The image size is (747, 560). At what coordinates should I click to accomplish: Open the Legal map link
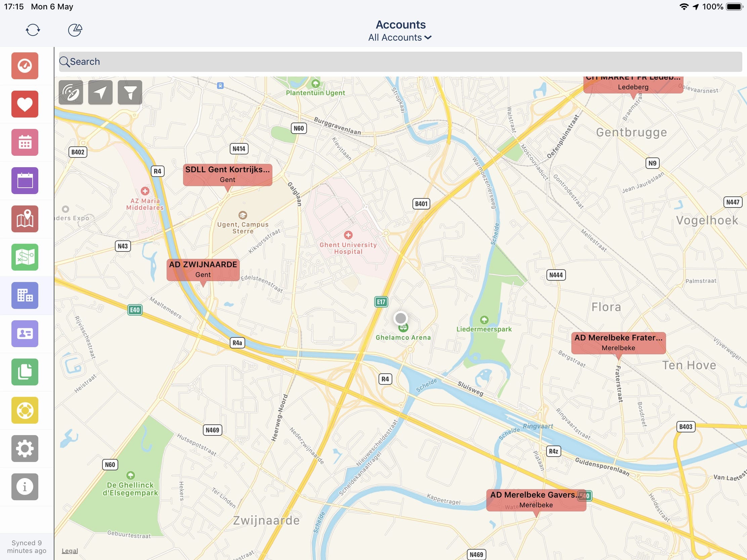(70, 551)
